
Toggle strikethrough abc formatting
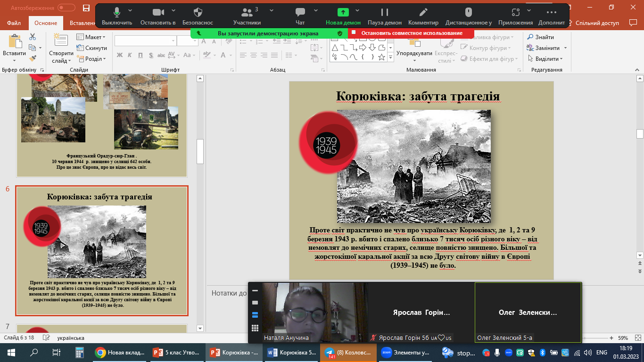[162, 55]
